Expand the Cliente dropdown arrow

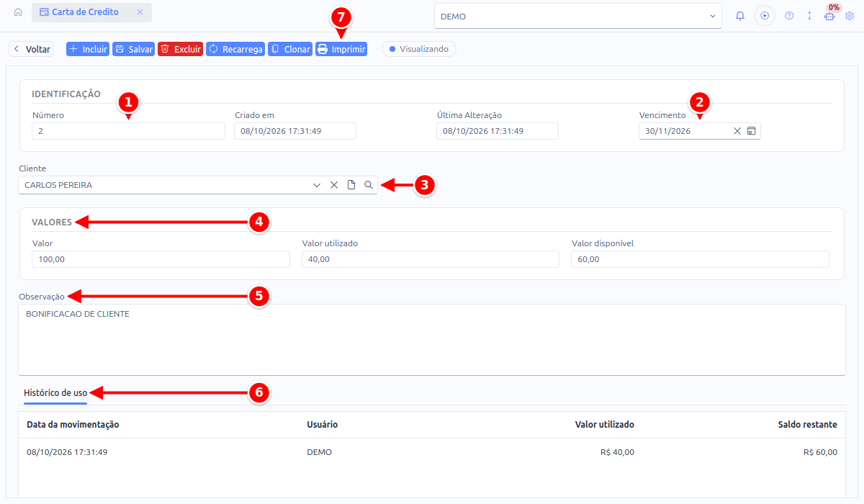(317, 185)
